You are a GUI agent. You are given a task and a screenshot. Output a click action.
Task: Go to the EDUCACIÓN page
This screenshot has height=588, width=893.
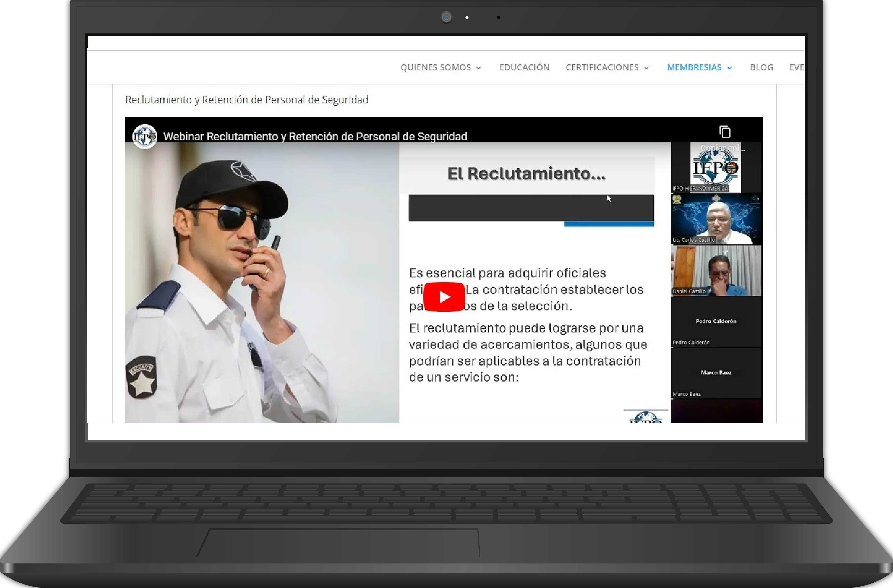tap(524, 68)
